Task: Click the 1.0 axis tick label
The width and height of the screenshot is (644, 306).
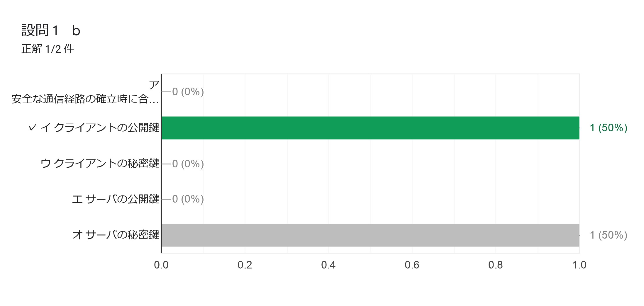Action: click(579, 265)
